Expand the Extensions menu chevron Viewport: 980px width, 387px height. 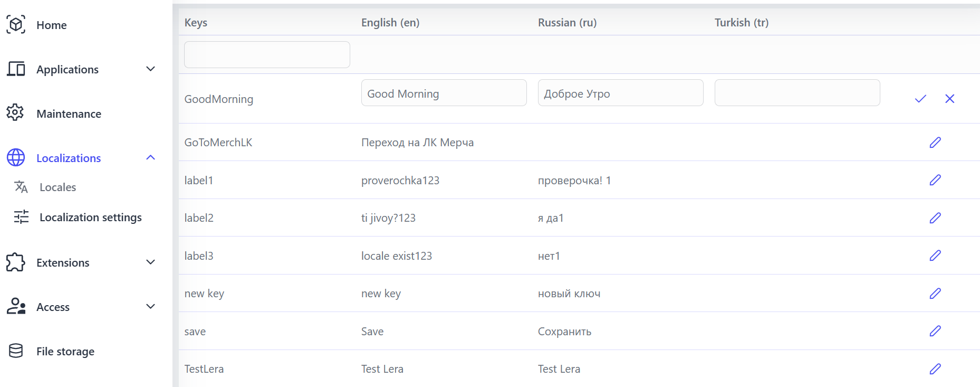point(150,262)
